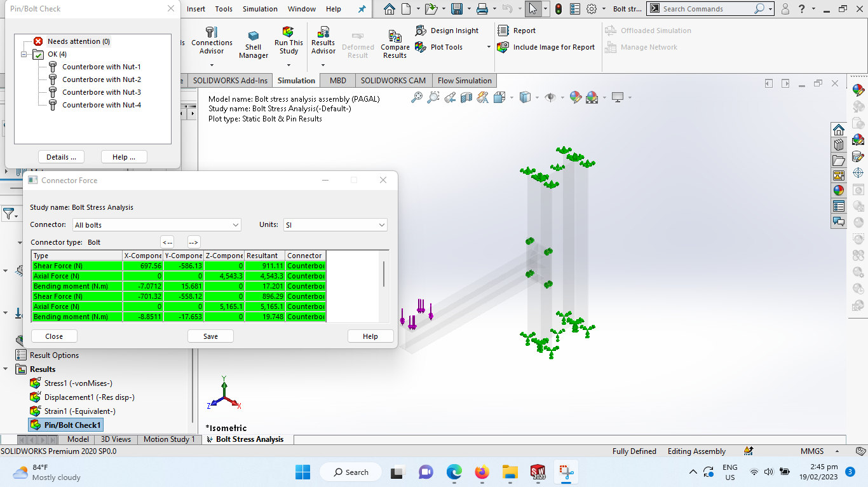868x487 pixels.
Task: Open the Compare Results tool
Action: [395, 45]
